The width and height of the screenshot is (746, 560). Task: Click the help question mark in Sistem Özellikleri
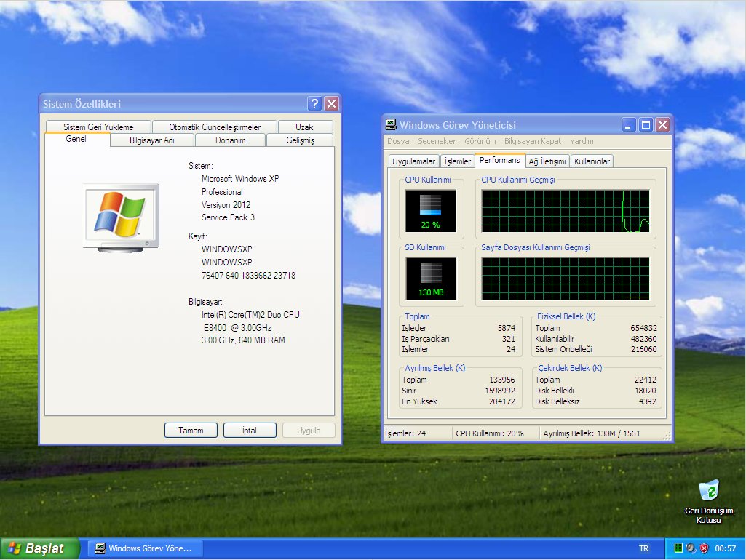coord(314,103)
